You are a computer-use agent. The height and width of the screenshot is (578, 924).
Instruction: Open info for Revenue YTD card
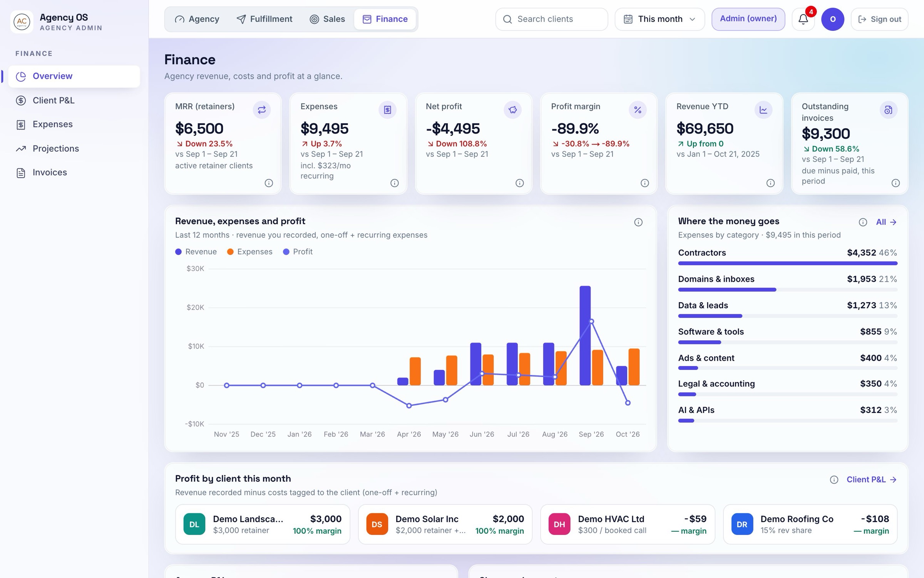[770, 183]
